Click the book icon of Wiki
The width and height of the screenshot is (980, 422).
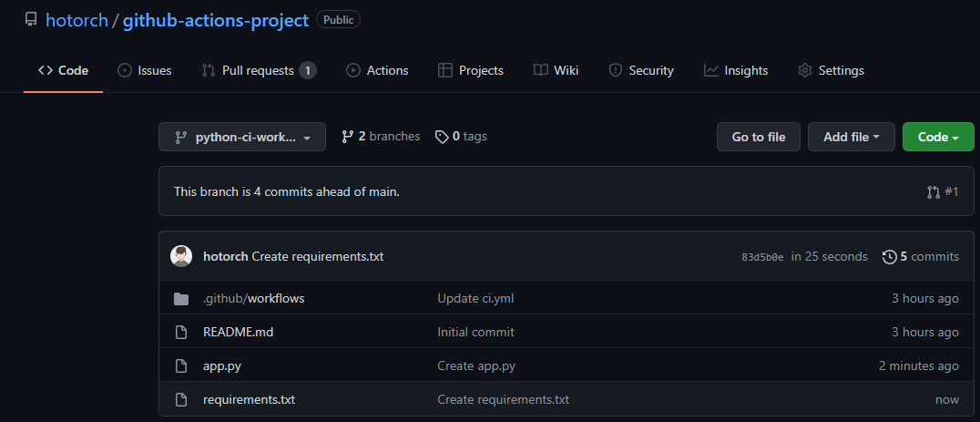coord(541,70)
